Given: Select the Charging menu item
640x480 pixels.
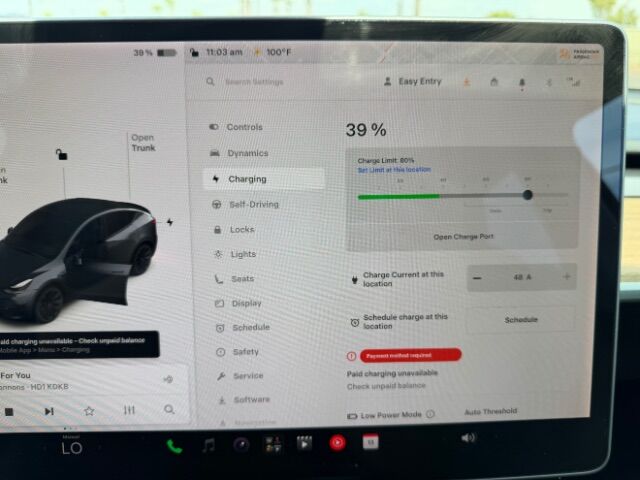Looking at the screenshot, I should [x=264, y=179].
